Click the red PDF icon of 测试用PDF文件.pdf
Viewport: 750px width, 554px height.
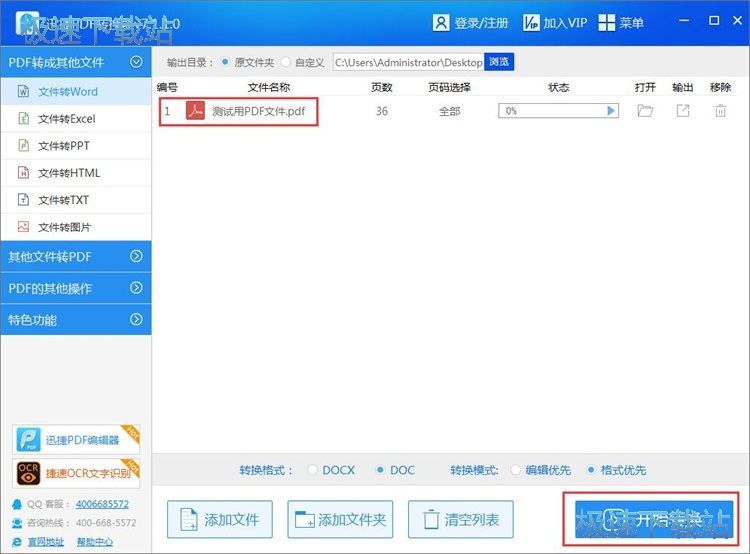[x=195, y=111]
